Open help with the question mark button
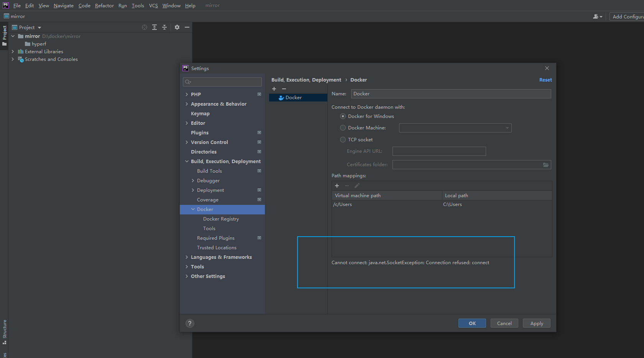The width and height of the screenshot is (644, 358). tap(190, 323)
